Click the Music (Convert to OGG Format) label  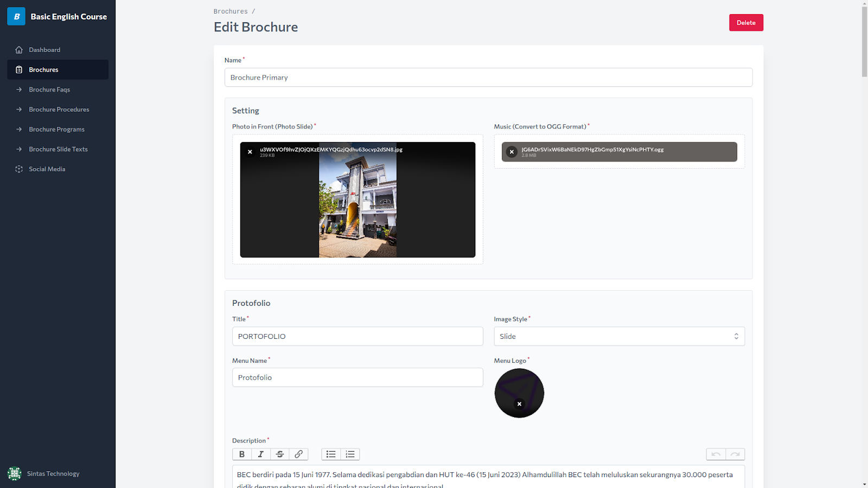tap(540, 126)
